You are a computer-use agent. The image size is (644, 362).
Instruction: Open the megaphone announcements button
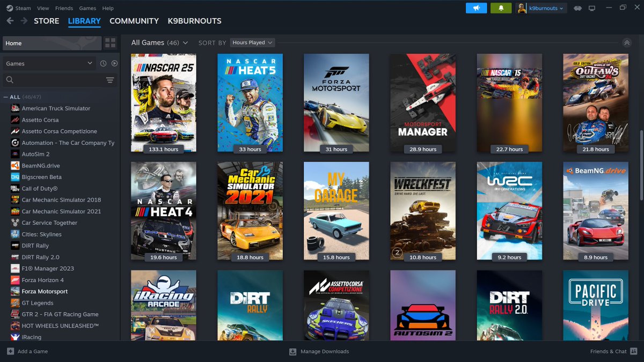point(476,8)
